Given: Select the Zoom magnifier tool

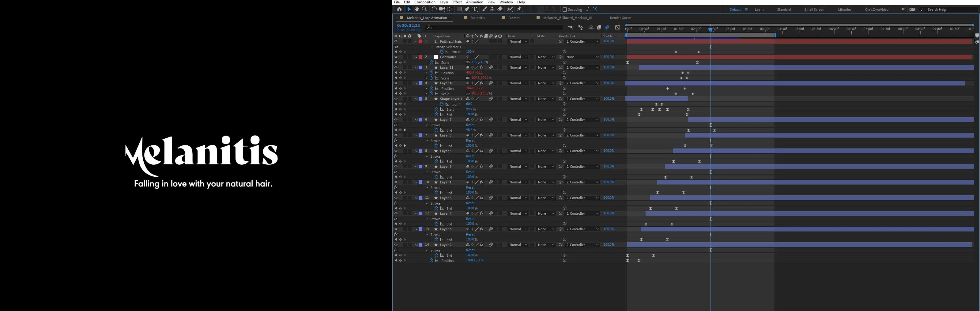Looking at the screenshot, I should (x=424, y=9).
